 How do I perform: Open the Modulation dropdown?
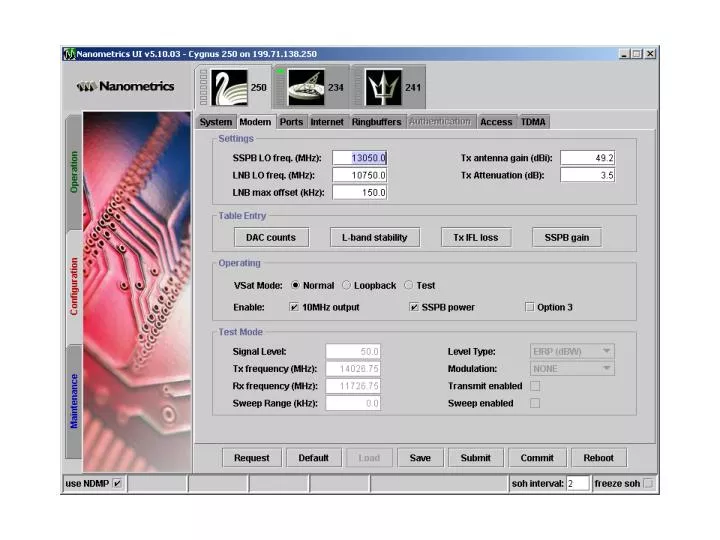[572, 368]
